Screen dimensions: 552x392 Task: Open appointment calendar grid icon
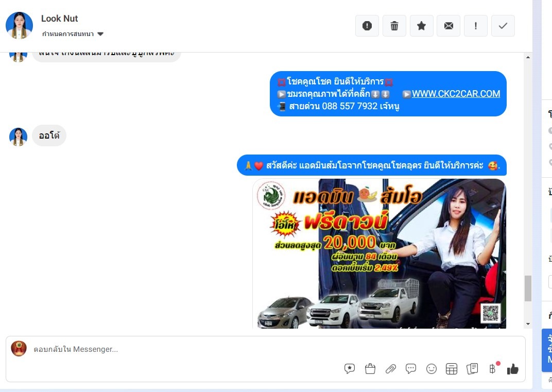(451, 369)
